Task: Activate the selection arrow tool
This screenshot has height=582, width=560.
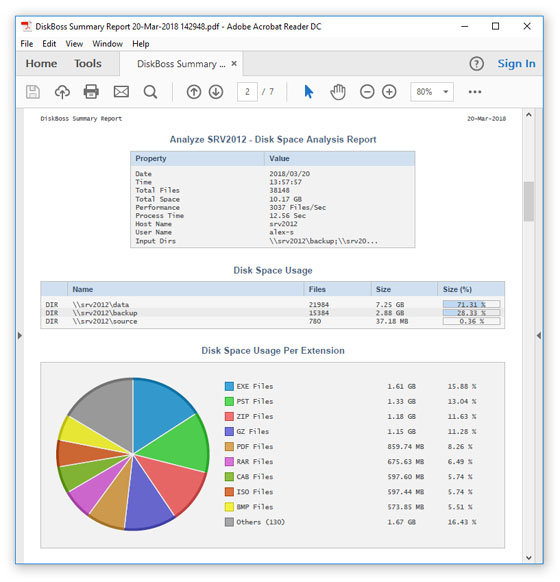Action: point(308,92)
